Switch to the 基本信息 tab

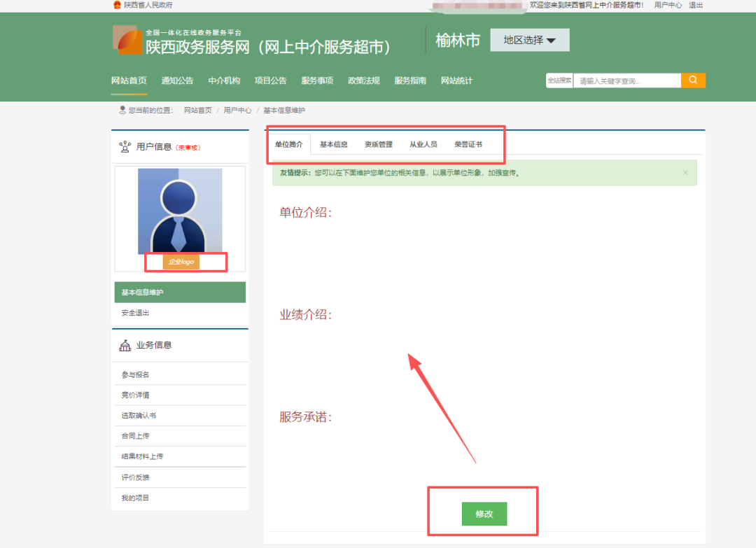click(x=334, y=144)
